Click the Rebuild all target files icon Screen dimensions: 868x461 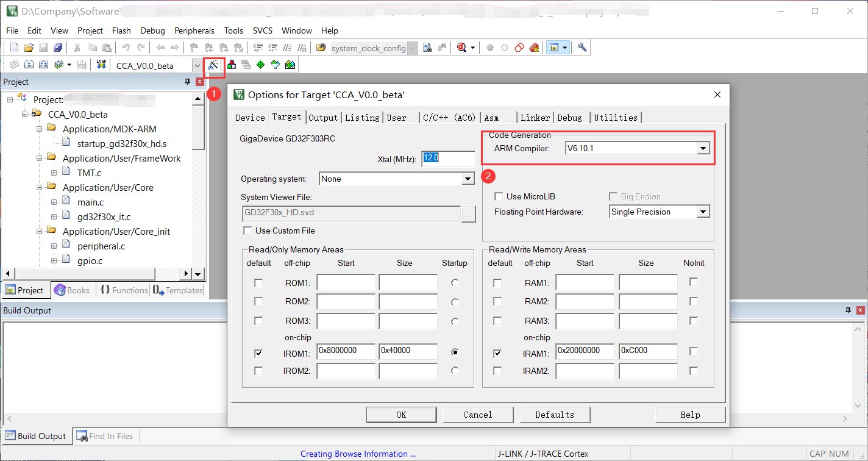(43, 65)
